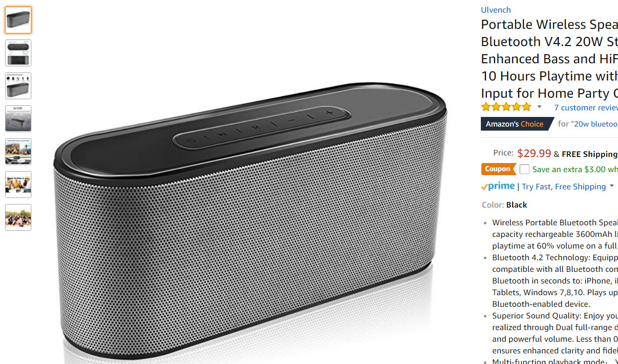Image resolution: width=618 pixels, height=364 pixels.
Task: Open the third thumbnail with feature icons
Action: pyautogui.click(x=18, y=86)
